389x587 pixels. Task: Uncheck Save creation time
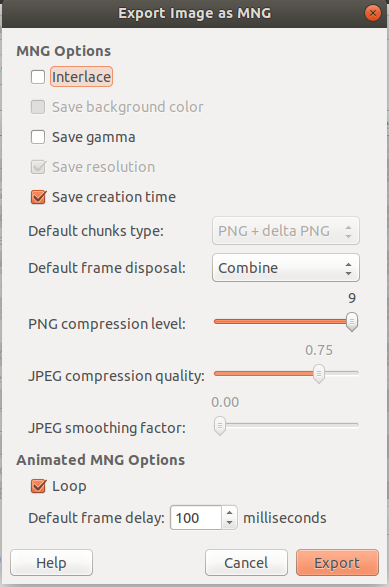click(38, 197)
